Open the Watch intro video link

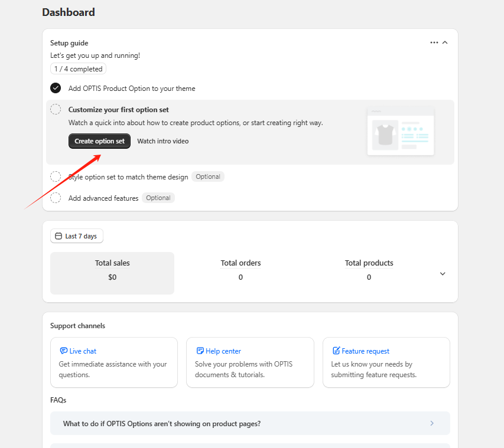[163, 141]
